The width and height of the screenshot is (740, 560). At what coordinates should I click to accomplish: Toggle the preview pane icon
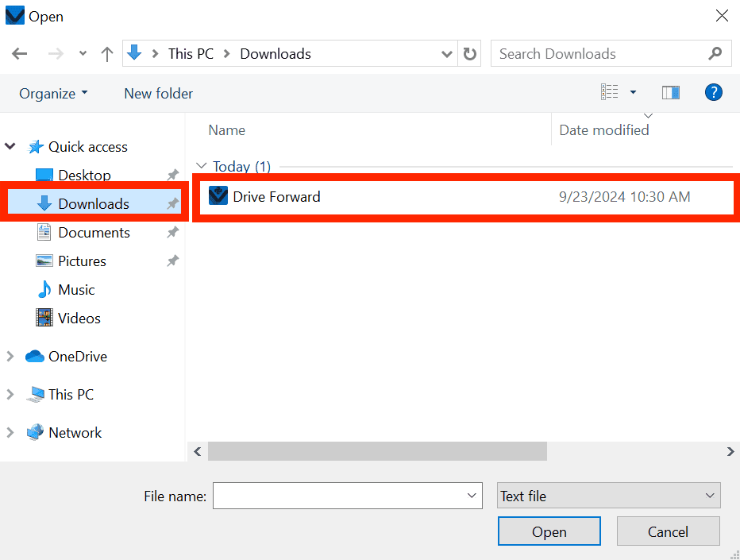point(671,93)
